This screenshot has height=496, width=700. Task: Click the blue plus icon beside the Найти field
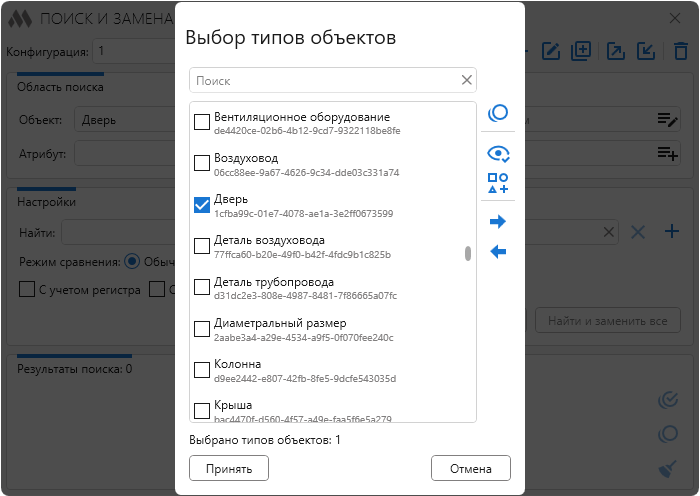point(672,232)
